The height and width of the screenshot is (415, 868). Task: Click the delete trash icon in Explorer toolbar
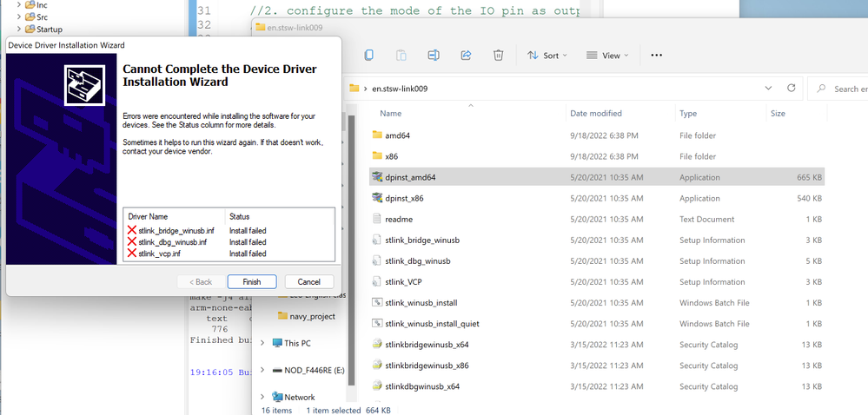coord(498,56)
